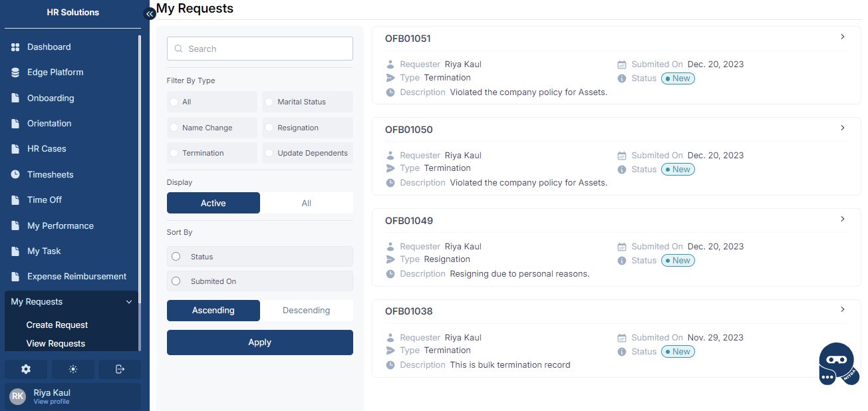868x411 pixels.
Task: Click the magnifier icon in the search box
Action: [x=179, y=49]
